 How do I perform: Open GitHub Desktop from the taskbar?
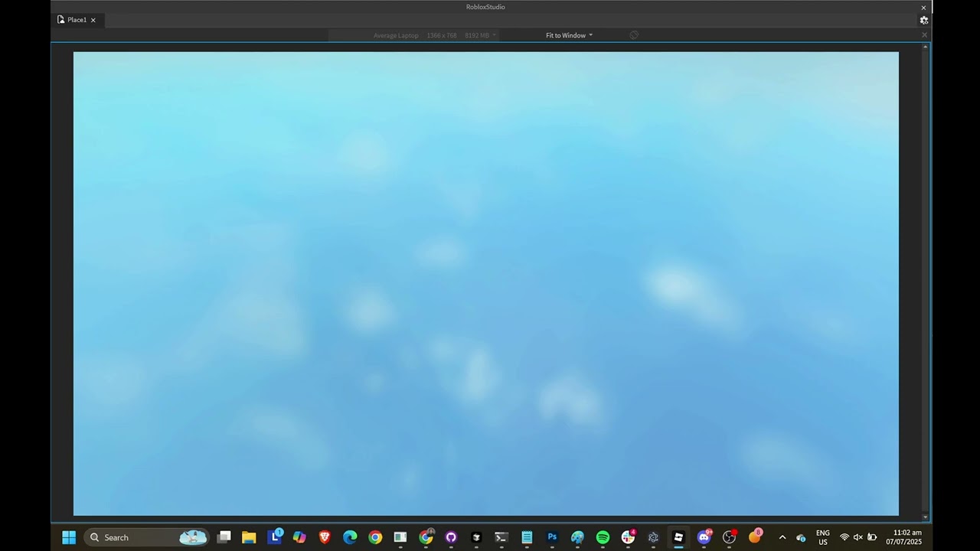pyautogui.click(x=451, y=537)
